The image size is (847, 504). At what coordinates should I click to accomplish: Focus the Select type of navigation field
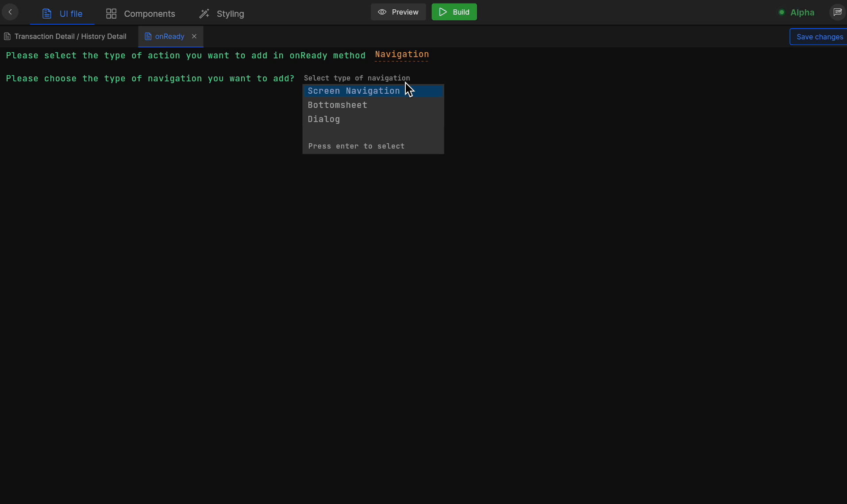click(356, 78)
